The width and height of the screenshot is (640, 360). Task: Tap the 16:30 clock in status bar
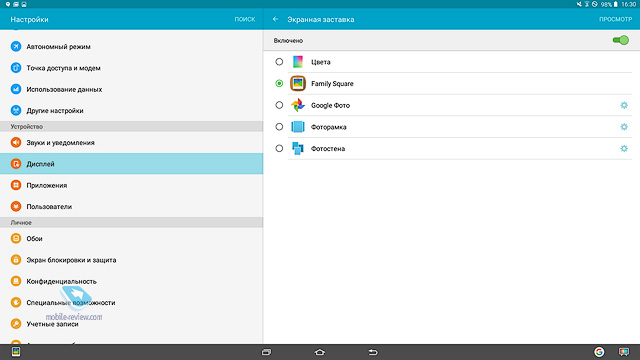pos(629,4)
